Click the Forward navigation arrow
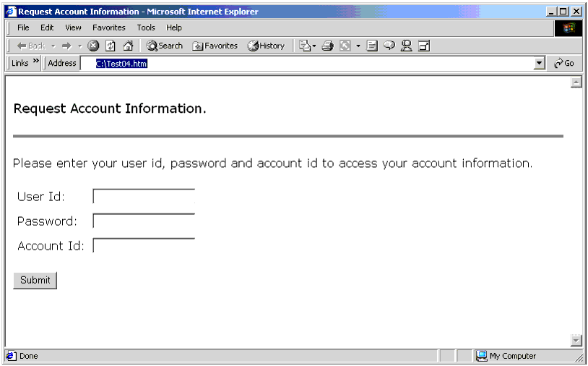The width and height of the screenshot is (588, 366). [66, 46]
